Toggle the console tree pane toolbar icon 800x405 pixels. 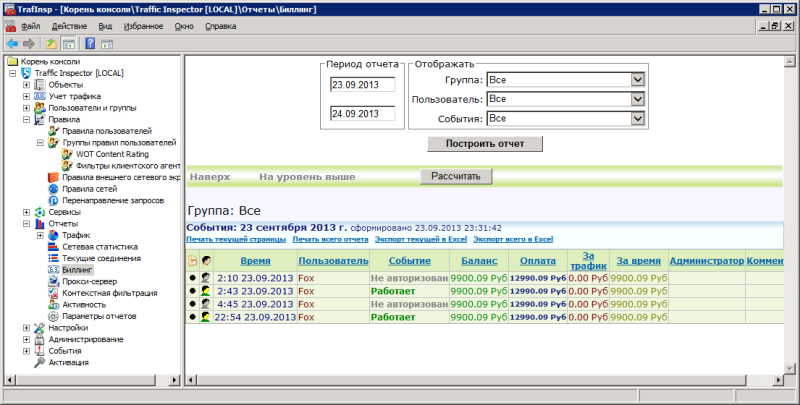tap(69, 44)
